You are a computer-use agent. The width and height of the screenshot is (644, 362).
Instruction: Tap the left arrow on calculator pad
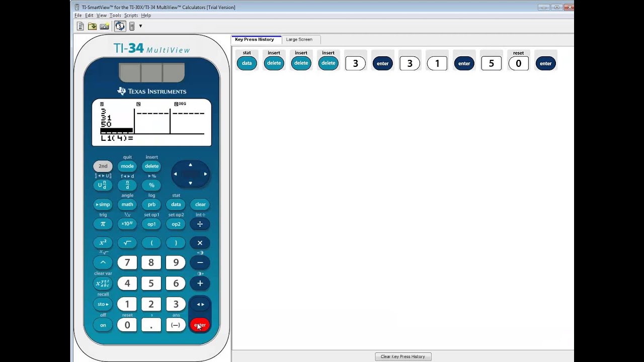(175, 174)
